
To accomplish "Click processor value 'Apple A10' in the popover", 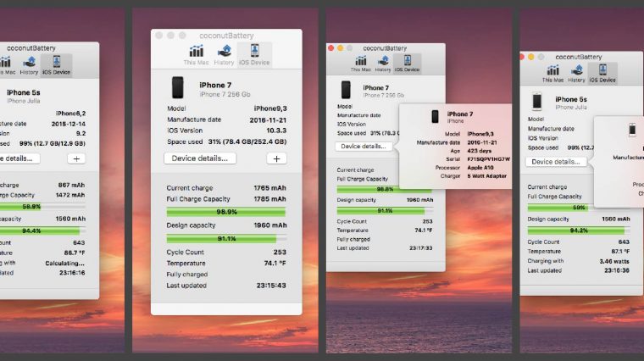I will 480,168.
